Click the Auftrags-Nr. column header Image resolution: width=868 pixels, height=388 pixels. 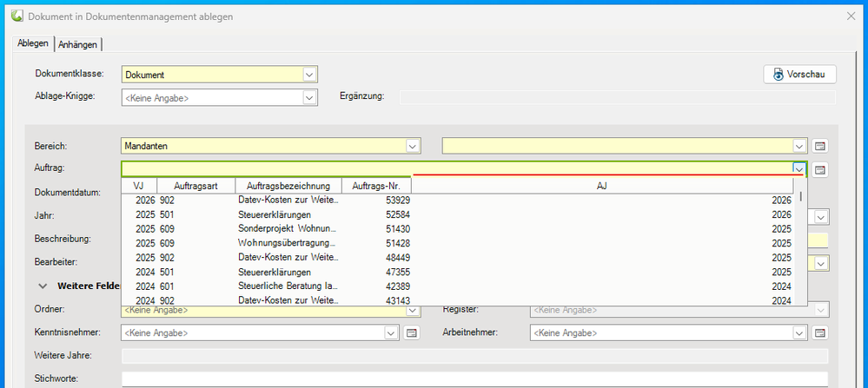[376, 186]
